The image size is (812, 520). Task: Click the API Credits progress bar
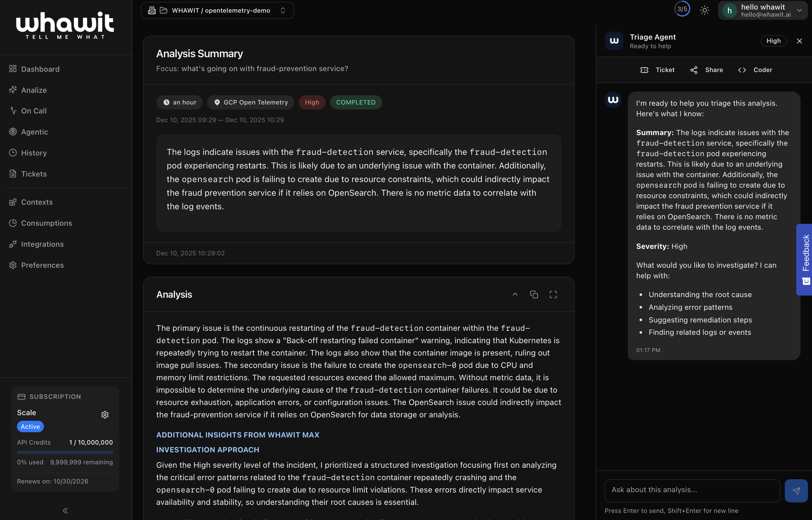pyautogui.click(x=65, y=452)
